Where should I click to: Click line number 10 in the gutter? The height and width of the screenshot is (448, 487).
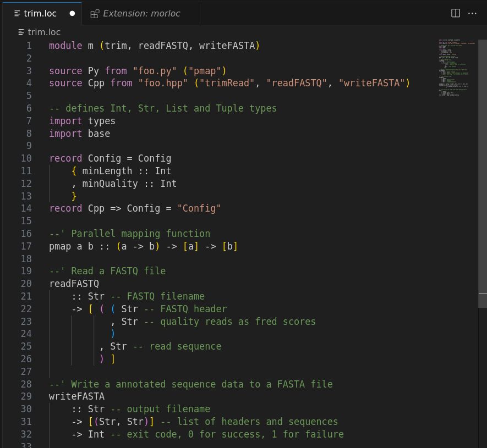tap(26, 158)
